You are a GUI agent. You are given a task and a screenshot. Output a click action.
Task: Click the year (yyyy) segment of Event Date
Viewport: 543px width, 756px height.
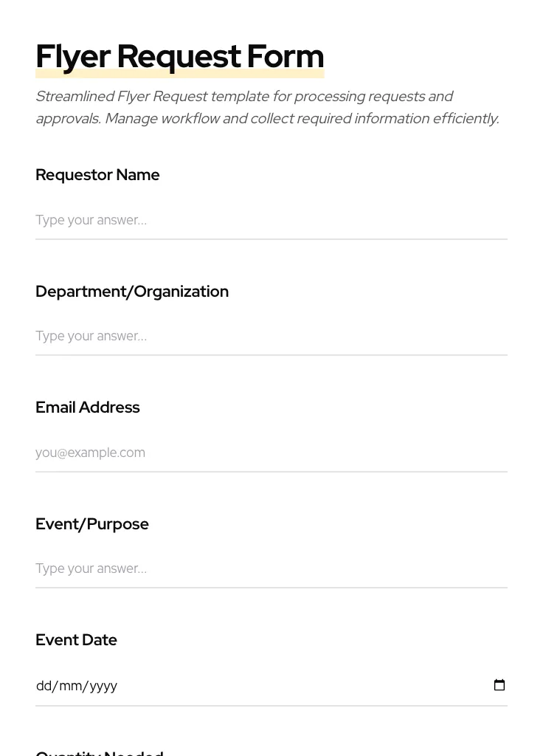pyautogui.click(x=103, y=686)
